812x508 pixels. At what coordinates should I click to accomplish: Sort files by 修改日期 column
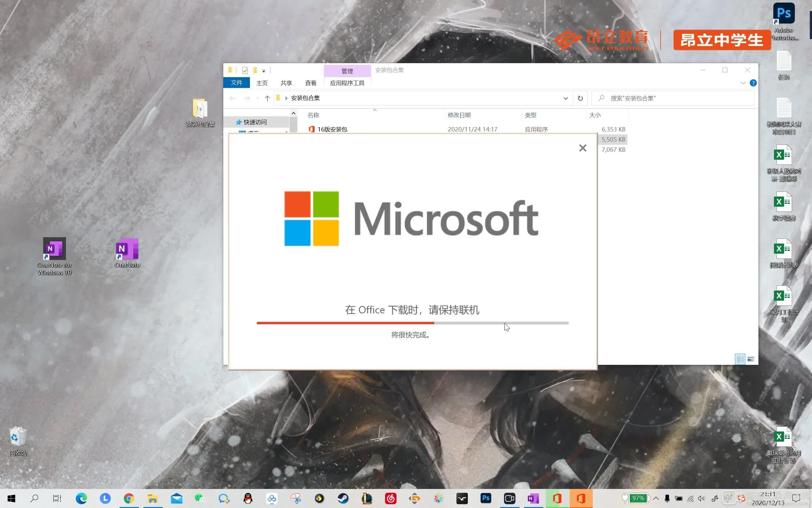[x=459, y=115]
